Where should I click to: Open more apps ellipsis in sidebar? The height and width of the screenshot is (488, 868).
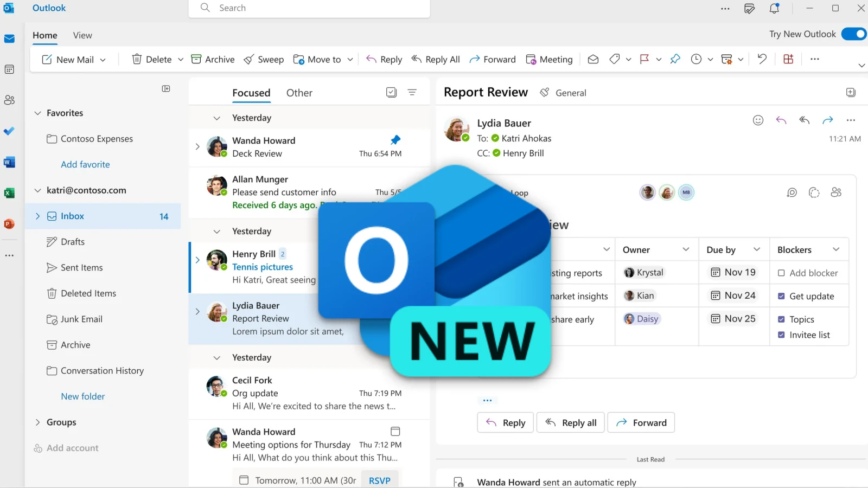point(9,255)
